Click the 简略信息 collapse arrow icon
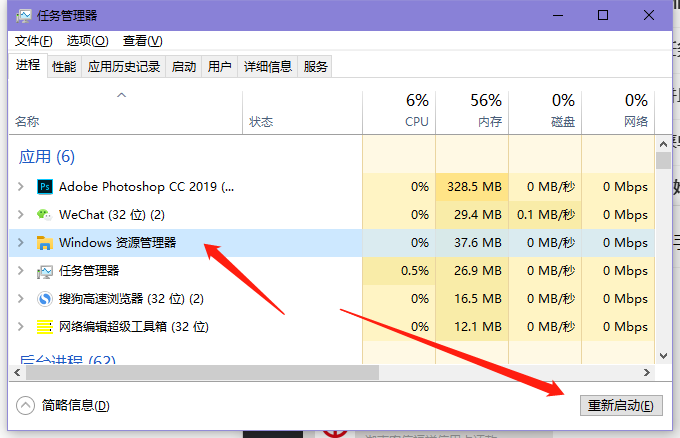Screen dimensions: 680x438 click(26, 406)
